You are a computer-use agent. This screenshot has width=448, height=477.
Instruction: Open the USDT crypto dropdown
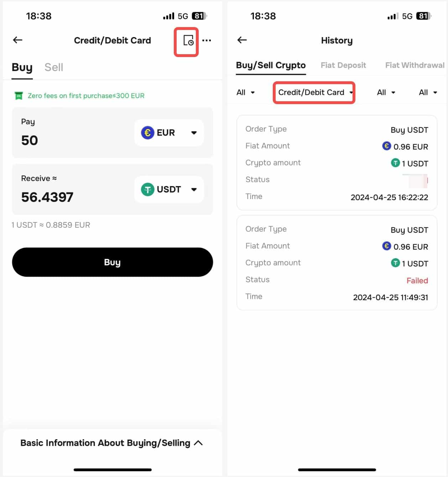[x=169, y=189]
